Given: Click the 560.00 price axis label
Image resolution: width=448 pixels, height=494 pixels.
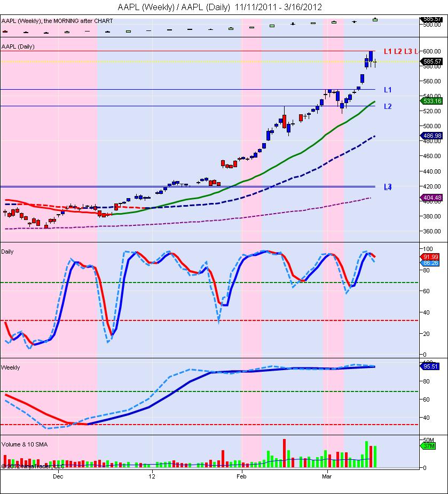Looking at the screenshot, I should [432, 81].
